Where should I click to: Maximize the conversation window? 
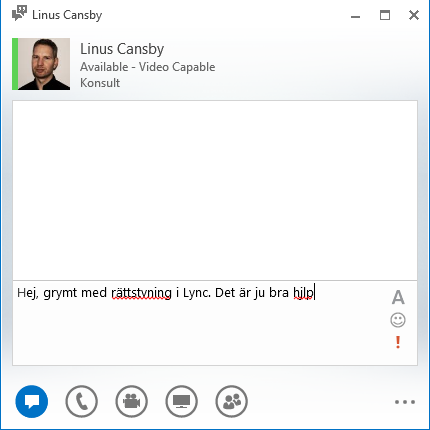coord(385,15)
